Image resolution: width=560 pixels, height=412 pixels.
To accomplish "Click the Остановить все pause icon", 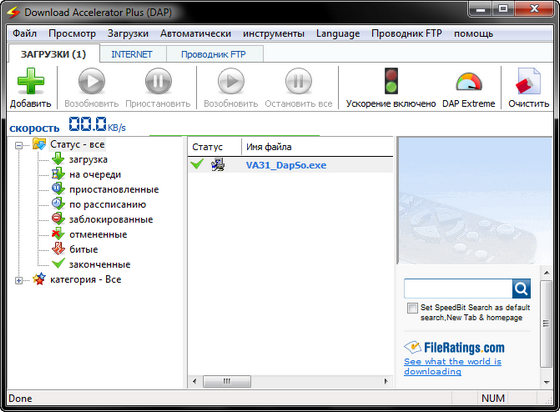I will tap(298, 81).
